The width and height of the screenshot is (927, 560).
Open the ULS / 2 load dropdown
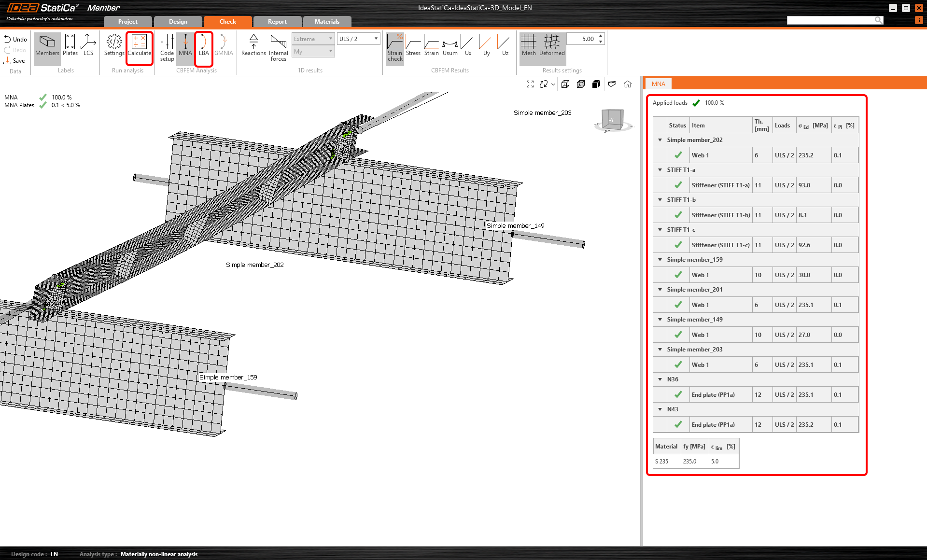358,39
